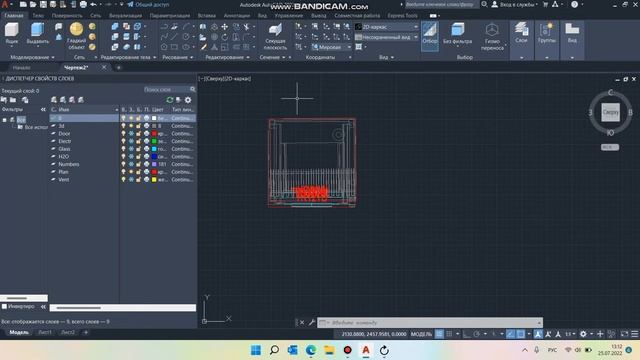Click the Autodesk App Store cart icon

(545, 4)
